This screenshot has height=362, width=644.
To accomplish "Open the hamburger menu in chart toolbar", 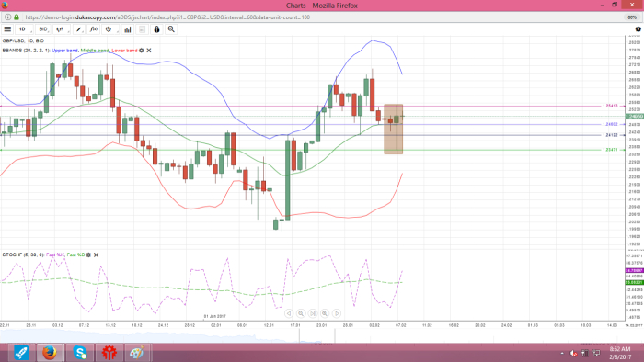I will click(7, 29).
